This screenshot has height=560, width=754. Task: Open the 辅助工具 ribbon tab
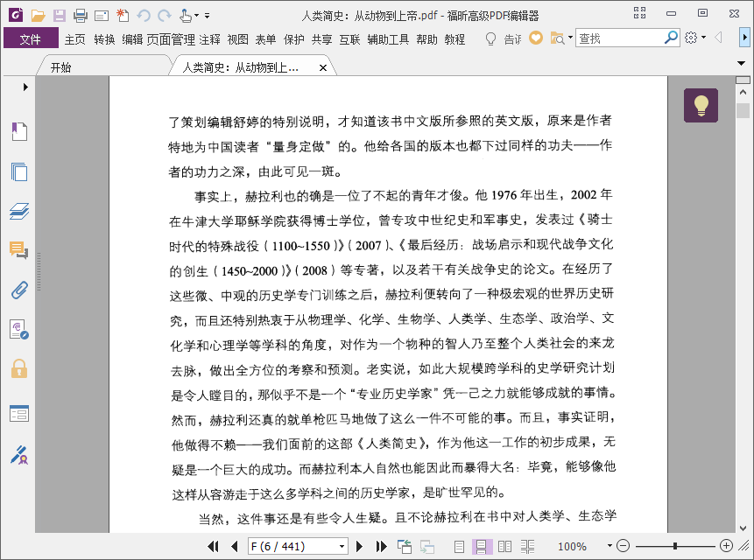click(388, 38)
